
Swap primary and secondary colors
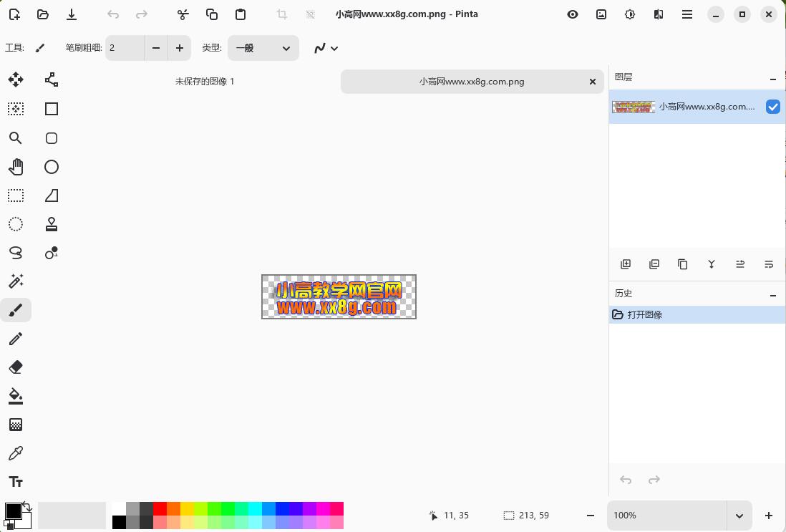coord(27,506)
